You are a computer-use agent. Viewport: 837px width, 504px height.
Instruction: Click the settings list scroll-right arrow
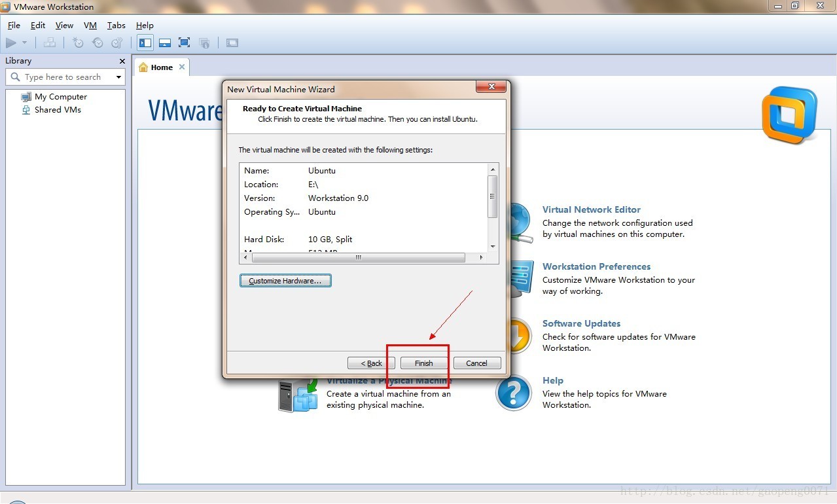point(481,258)
